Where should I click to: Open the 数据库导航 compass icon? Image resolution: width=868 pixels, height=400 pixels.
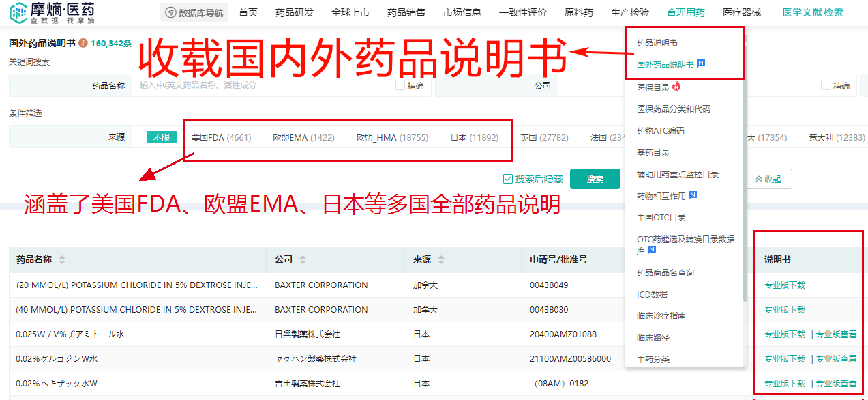click(x=170, y=12)
